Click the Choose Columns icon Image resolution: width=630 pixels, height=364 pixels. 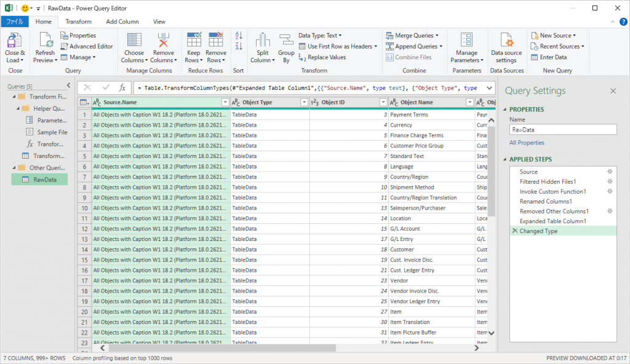click(x=134, y=41)
